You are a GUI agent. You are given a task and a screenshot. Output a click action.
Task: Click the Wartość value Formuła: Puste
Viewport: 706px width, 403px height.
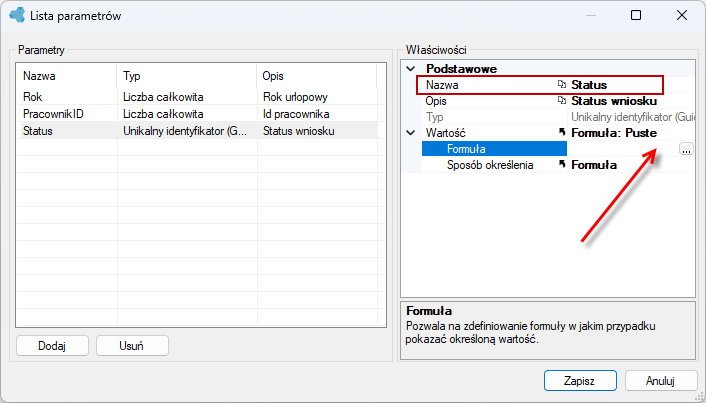[x=614, y=133]
